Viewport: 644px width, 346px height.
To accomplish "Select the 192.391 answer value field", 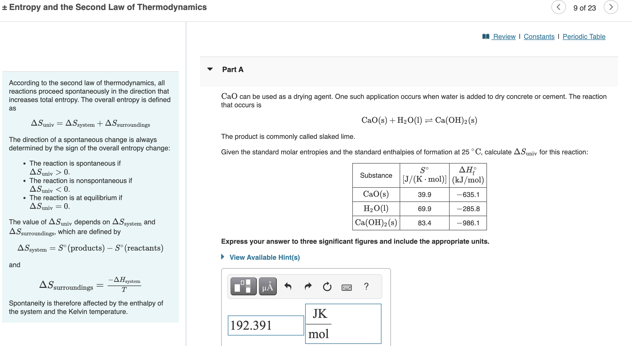I will 265,325.
